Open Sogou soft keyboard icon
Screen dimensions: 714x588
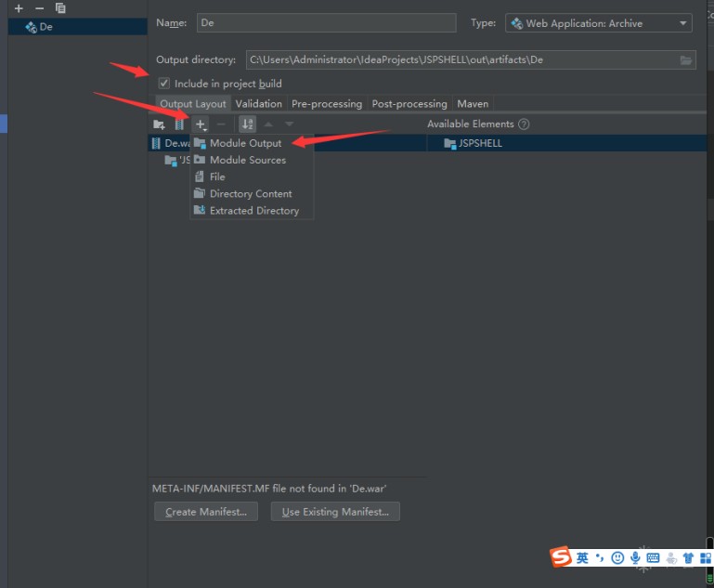coord(653,557)
